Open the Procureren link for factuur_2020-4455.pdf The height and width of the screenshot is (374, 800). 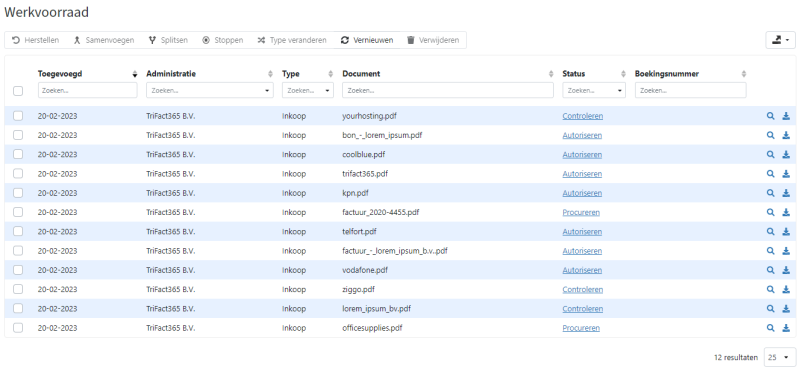tap(581, 212)
